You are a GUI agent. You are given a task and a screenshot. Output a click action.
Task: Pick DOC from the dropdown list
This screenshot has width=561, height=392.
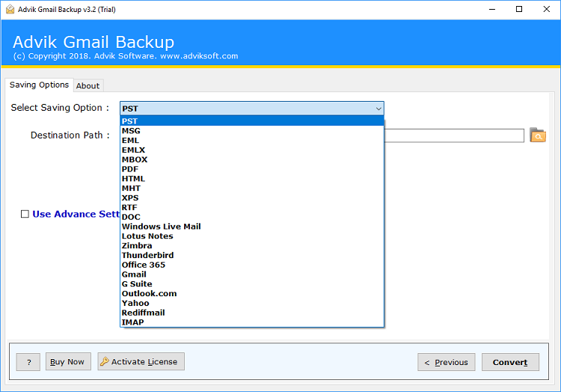pos(252,217)
